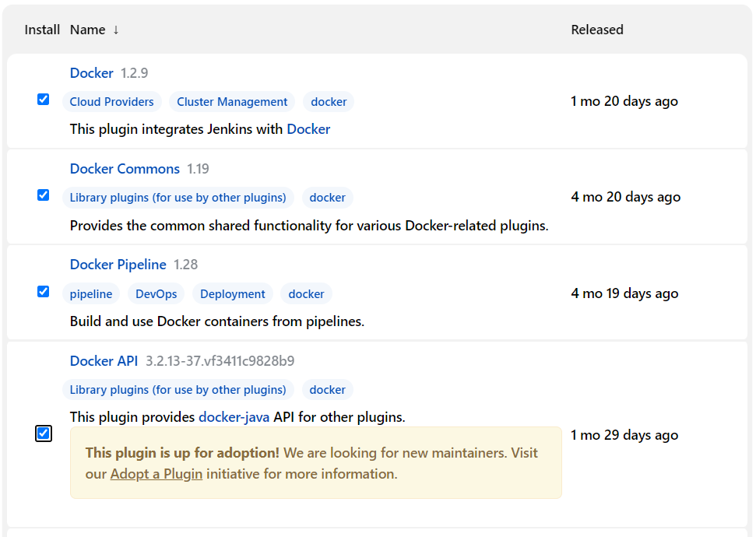The height and width of the screenshot is (537, 756).
Task: Click docker tag in Docker API row
Action: click(327, 389)
